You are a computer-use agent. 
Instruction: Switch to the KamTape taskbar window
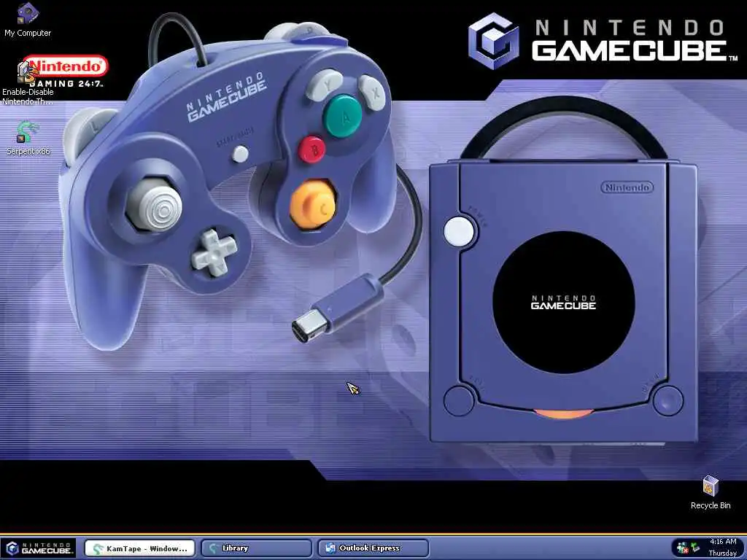click(x=139, y=548)
